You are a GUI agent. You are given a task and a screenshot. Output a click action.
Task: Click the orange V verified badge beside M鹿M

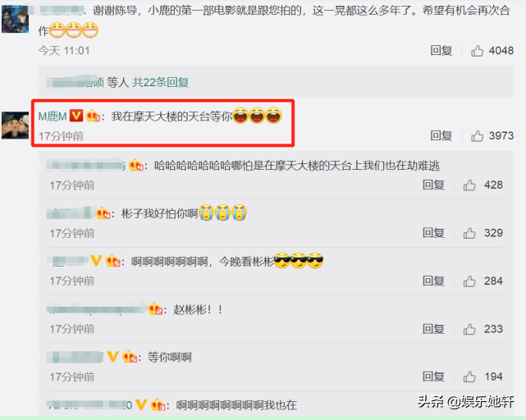[x=76, y=116]
